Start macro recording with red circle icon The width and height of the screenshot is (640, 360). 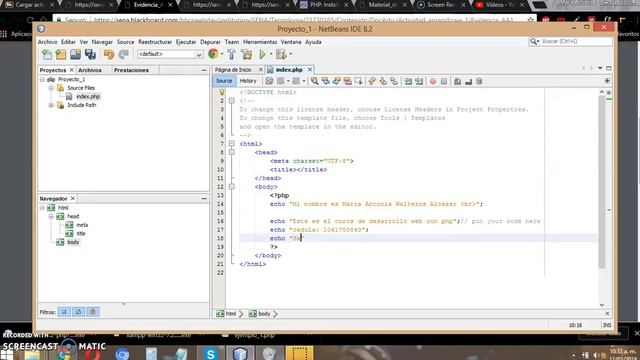point(433,81)
